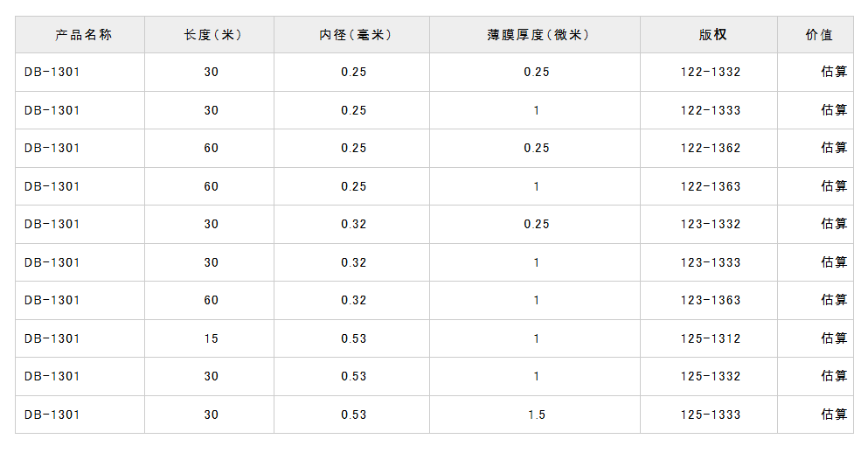The image size is (868, 453).
Task: Click DB-1301 in the 122-1332 row
Action: pos(52,72)
